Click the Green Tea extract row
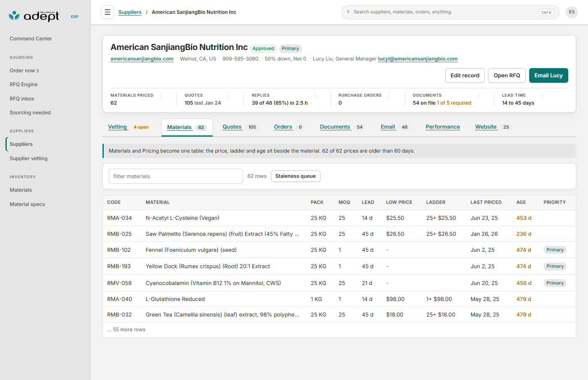Viewport: 588px width, 380px height. tap(339, 315)
